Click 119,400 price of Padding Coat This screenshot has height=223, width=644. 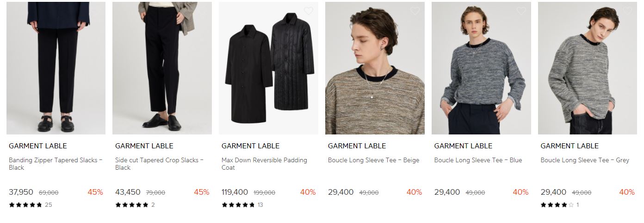coord(235,192)
